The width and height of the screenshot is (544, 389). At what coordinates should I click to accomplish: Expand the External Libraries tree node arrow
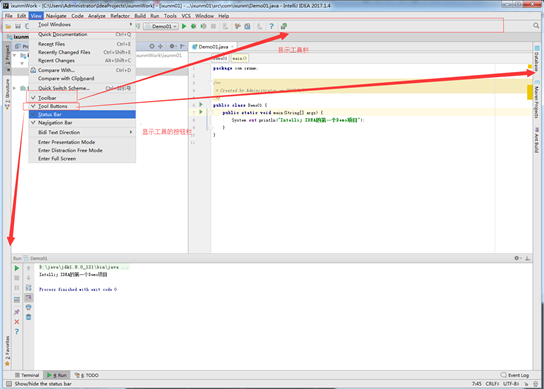coord(15,88)
